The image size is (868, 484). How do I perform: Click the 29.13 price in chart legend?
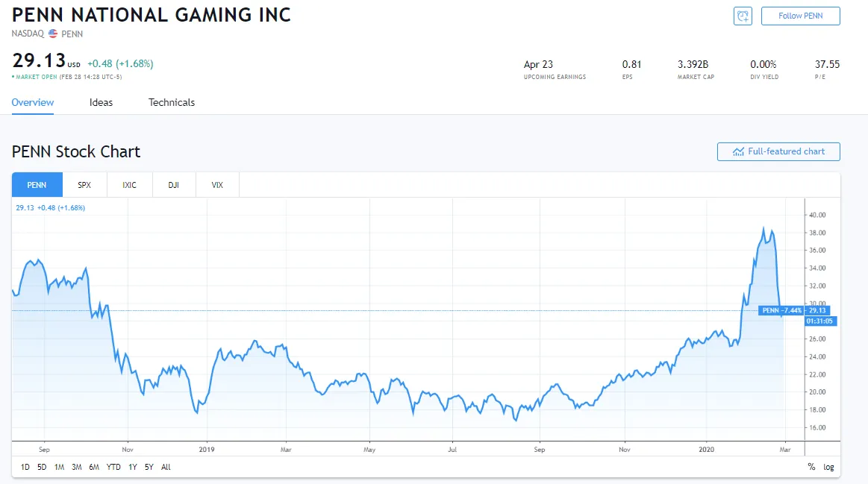pos(25,208)
